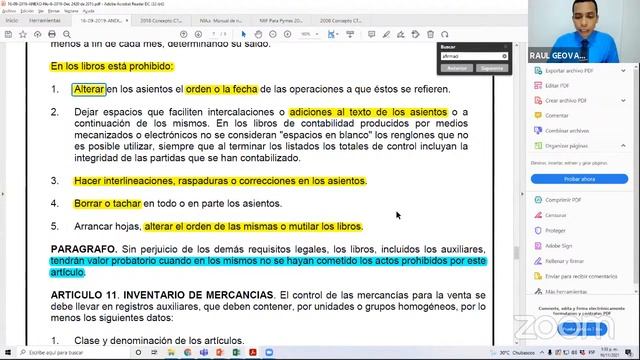Click the Windows taskbar search box

click(x=72, y=352)
